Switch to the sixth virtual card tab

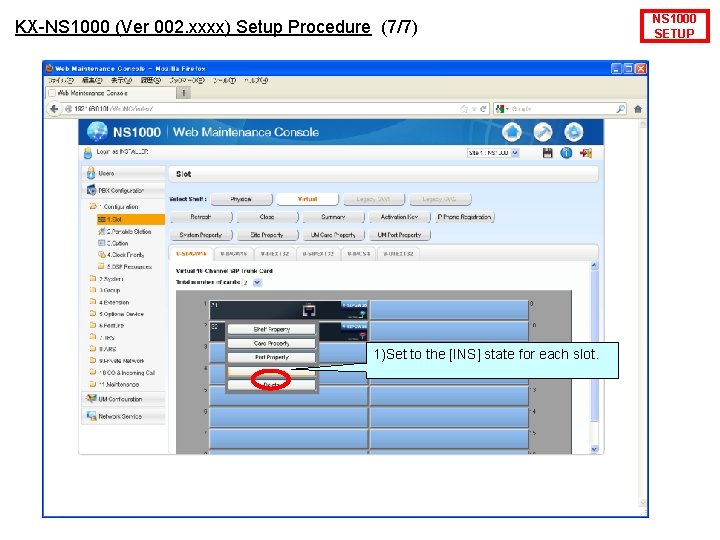[399, 253]
